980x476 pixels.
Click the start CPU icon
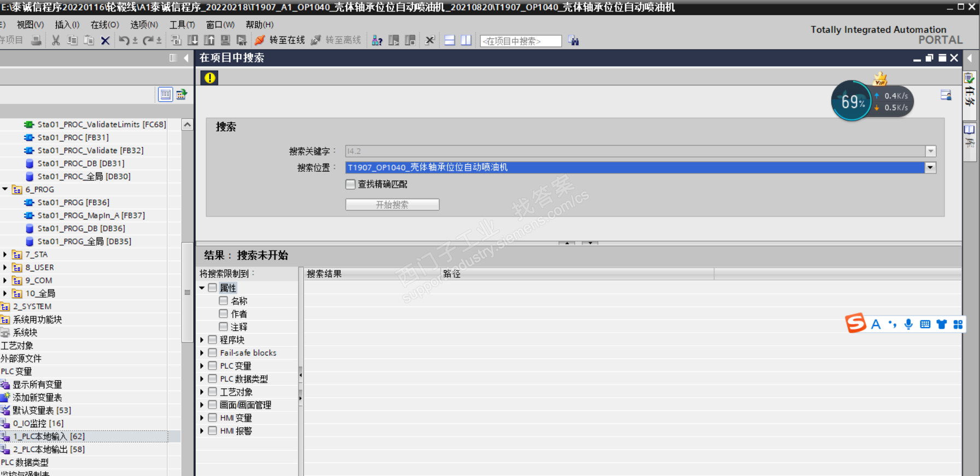(394, 40)
